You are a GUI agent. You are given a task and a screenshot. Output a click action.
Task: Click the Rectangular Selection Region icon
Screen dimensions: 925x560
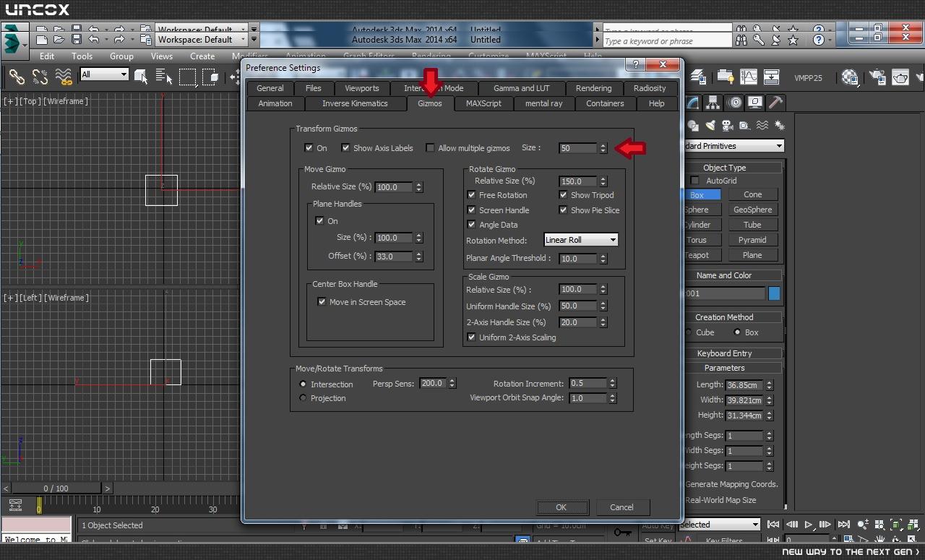coord(188,77)
